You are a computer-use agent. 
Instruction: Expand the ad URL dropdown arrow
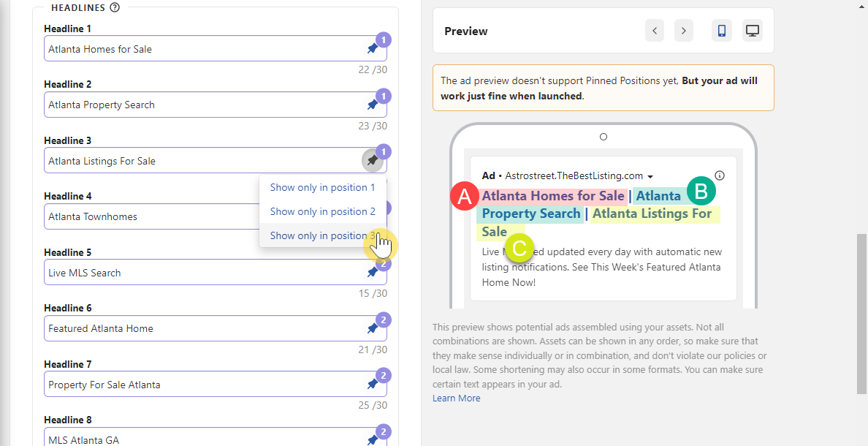[x=650, y=176]
